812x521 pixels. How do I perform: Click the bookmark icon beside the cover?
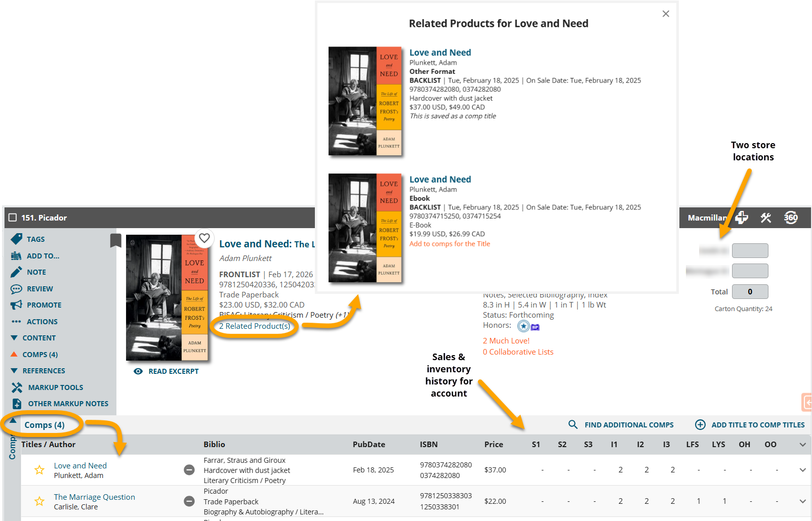point(115,240)
